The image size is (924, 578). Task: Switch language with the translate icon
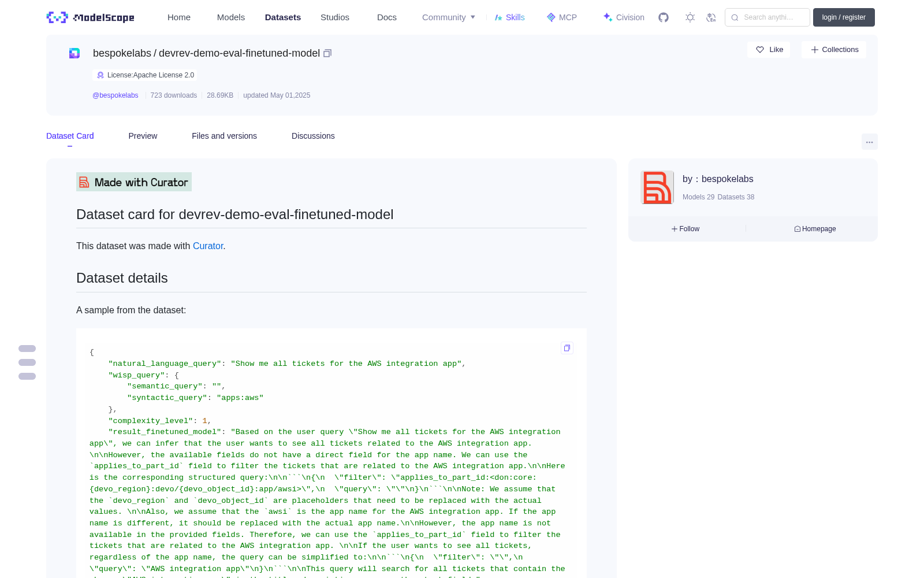[711, 17]
